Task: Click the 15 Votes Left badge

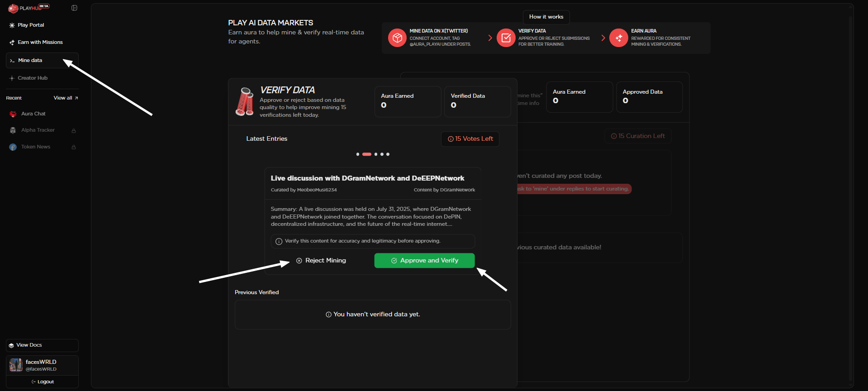Action: pyautogui.click(x=470, y=139)
